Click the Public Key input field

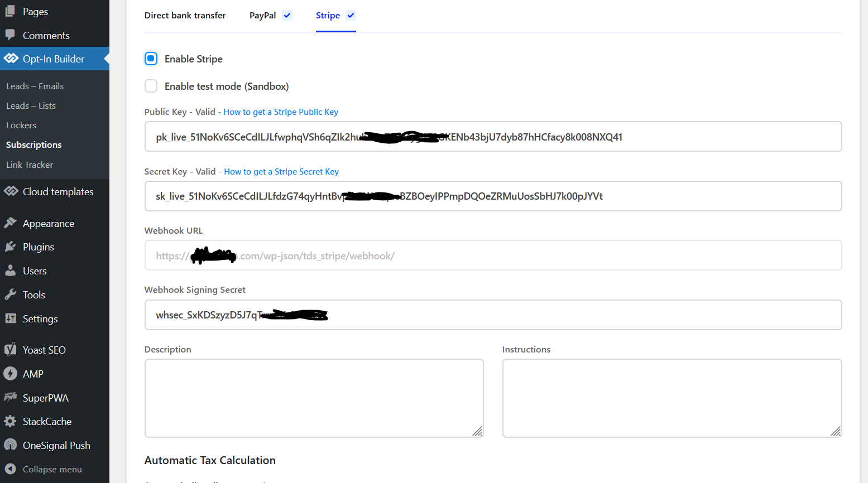[x=493, y=136]
